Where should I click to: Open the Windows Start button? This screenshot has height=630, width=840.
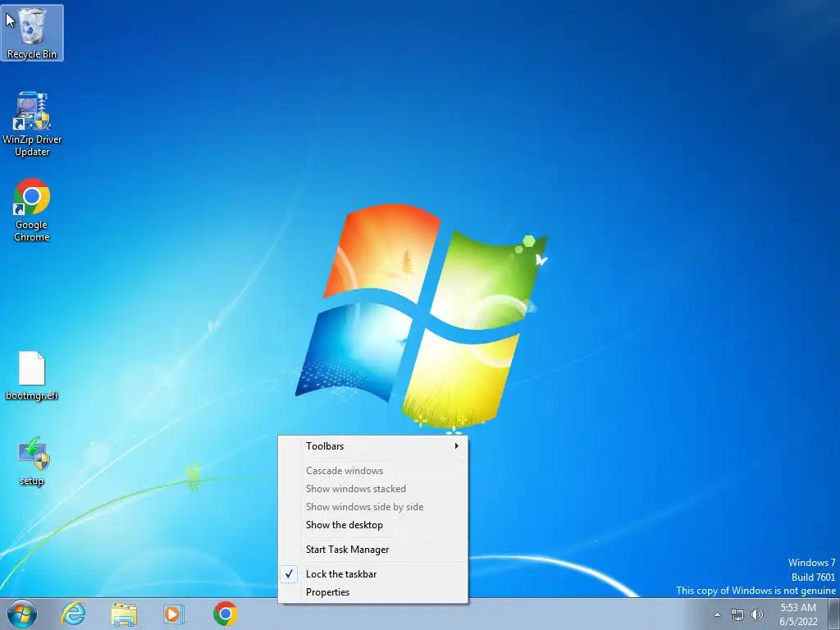click(22, 614)
